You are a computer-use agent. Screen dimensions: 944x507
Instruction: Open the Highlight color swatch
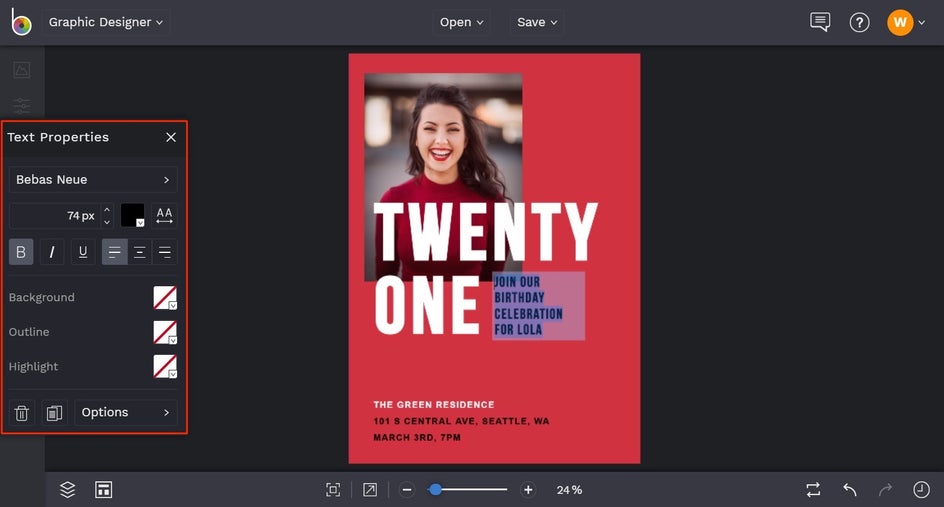pos(165,366)
